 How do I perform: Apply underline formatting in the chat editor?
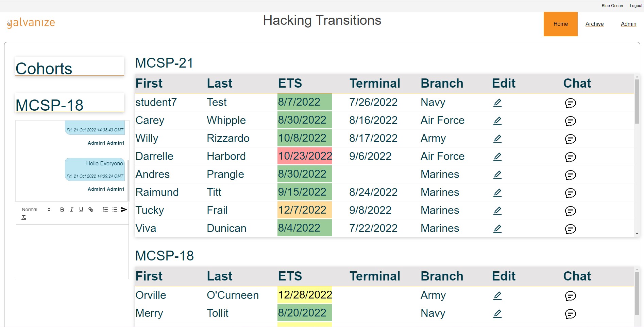(x=81, y=210)
